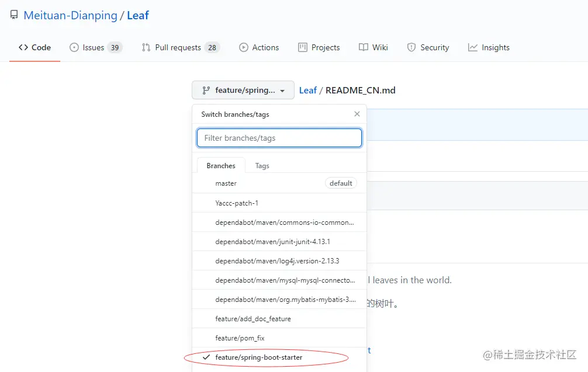Open the Insights tab
Screen dimensions: 588x372
pos(489,47)
